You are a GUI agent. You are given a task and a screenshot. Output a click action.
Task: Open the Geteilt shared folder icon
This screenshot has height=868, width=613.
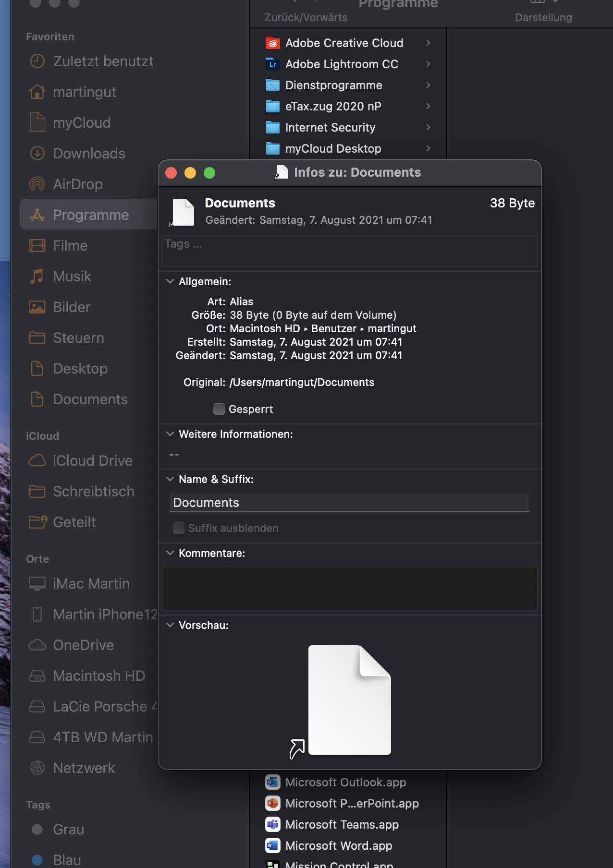[x=38, y=522]
